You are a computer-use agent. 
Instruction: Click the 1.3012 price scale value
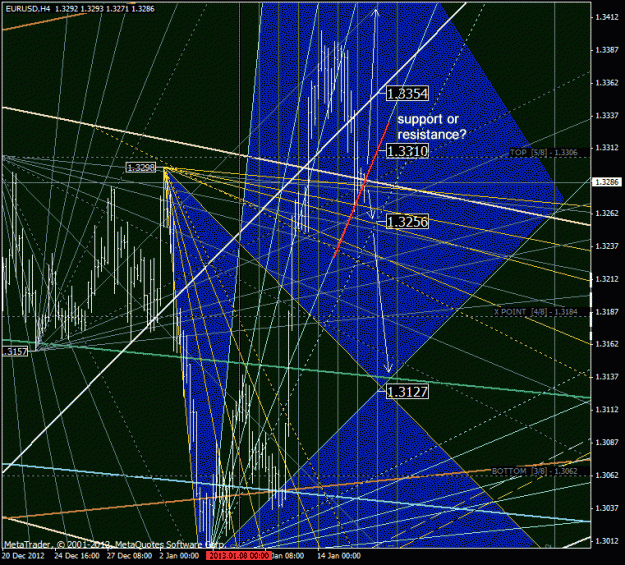607,541
